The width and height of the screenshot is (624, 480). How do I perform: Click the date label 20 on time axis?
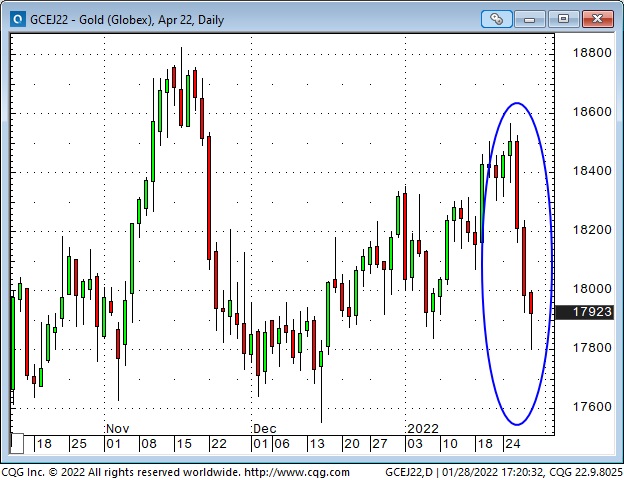pos(352,444)
